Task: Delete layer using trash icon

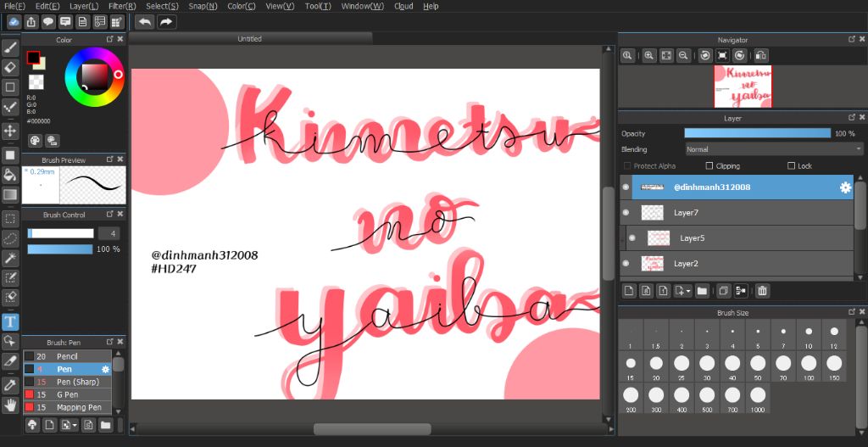Action: tap(762, 291)
